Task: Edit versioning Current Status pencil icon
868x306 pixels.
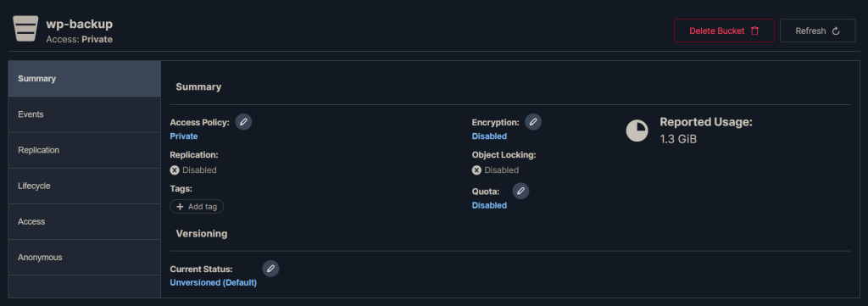Action: [x=270, y=269]
